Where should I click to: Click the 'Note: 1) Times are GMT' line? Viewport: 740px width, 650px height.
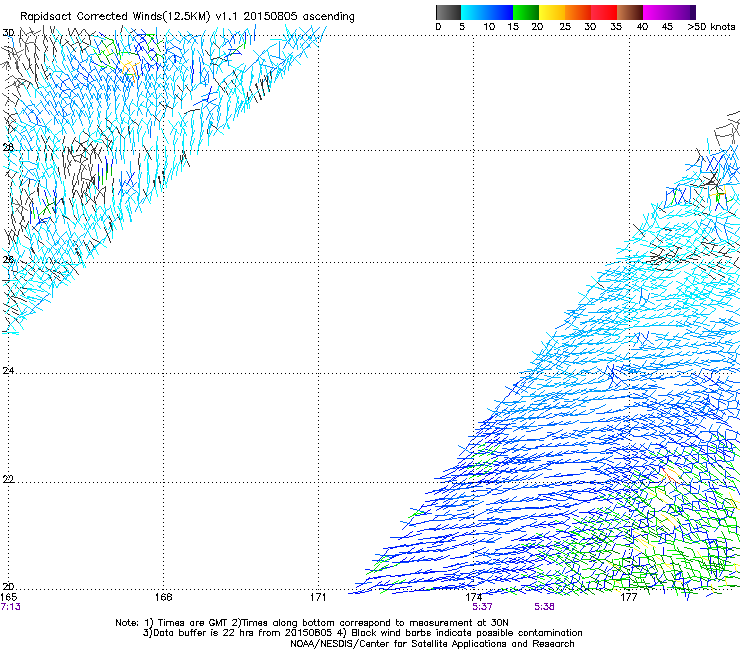point(312,623)
